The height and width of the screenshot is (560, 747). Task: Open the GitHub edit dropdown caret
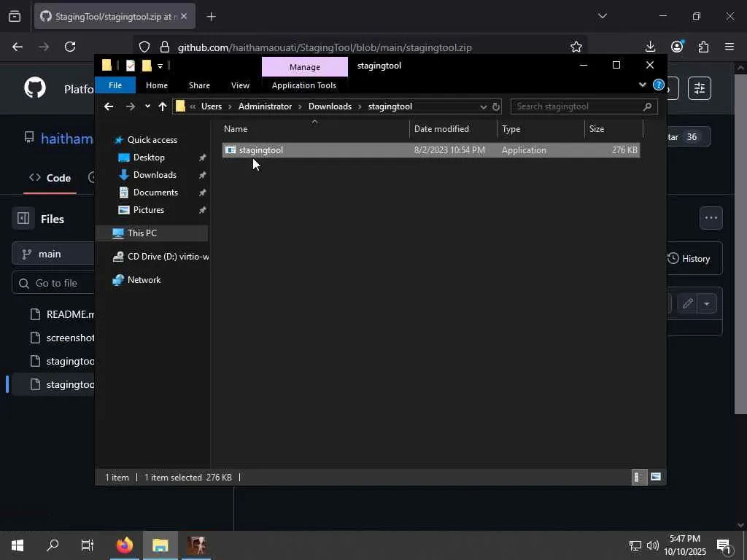[x=707, y=304]
